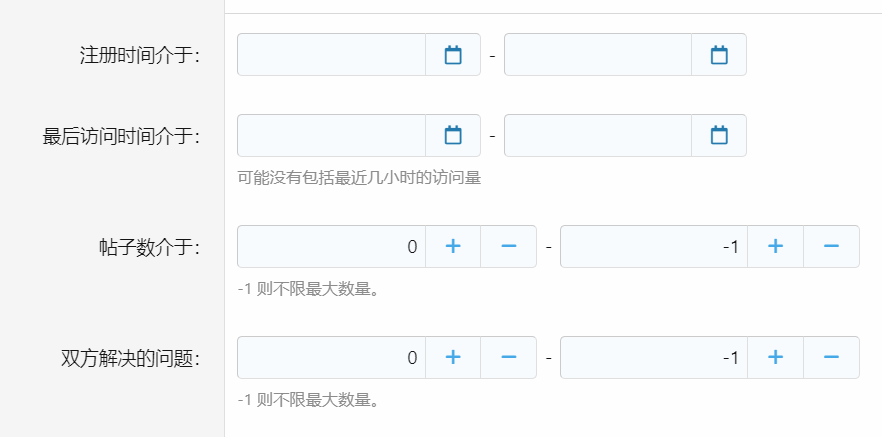The height and width of the screenshot is (437, 882).
Task: Focus the 最后访问时间介于 end date field
Action: click(598, 135)
